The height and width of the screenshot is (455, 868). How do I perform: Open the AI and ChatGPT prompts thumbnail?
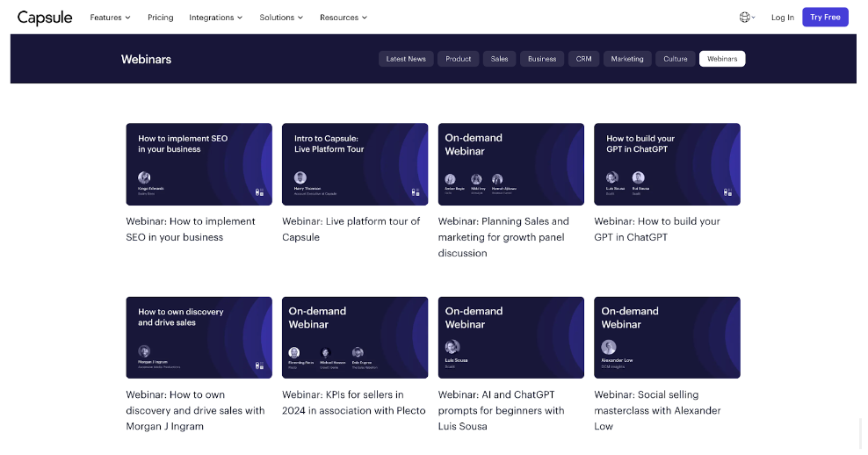[511, 337]
